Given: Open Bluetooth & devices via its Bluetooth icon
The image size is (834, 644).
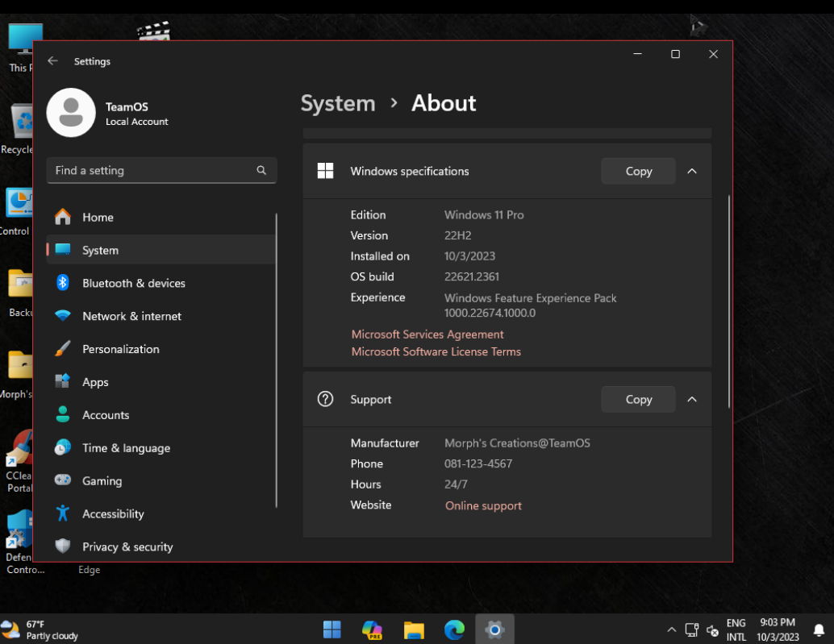Looking at the screenshot, I should (63, 283).
